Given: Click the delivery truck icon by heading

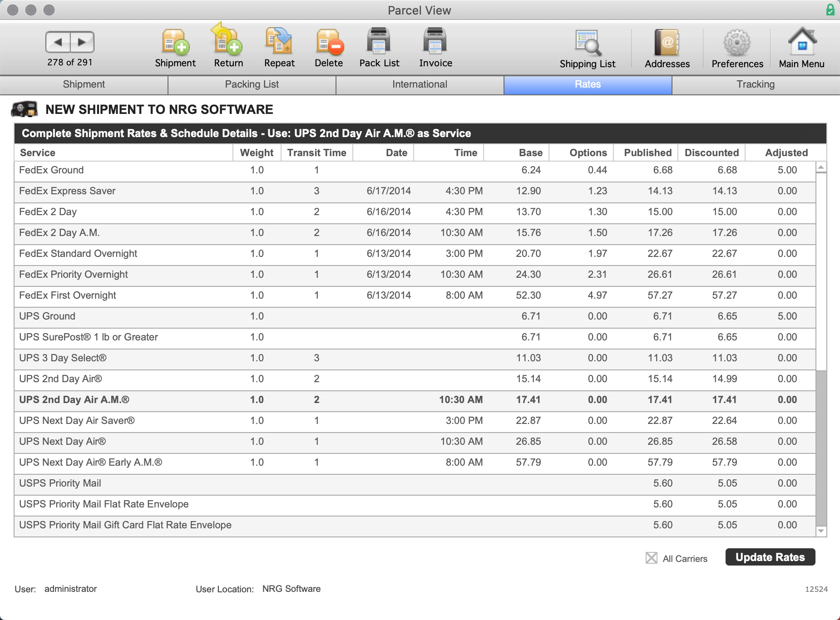Looking at the screenshot, I should coord(25,109).
